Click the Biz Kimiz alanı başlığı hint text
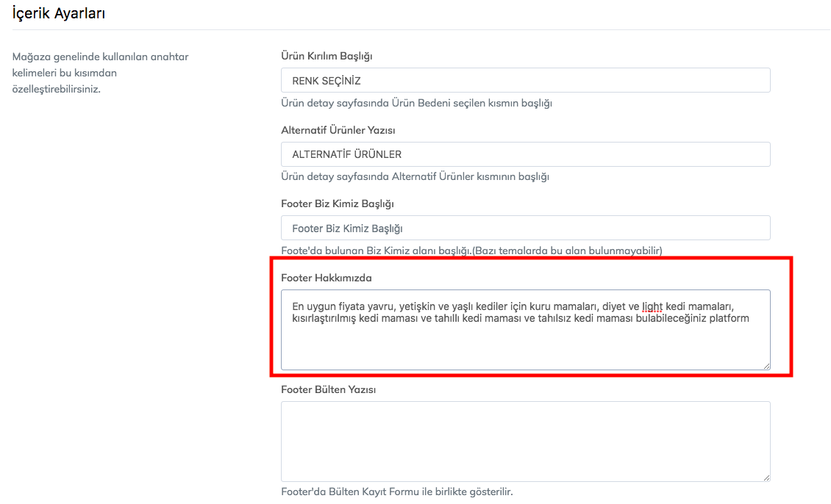 [471, 251]
